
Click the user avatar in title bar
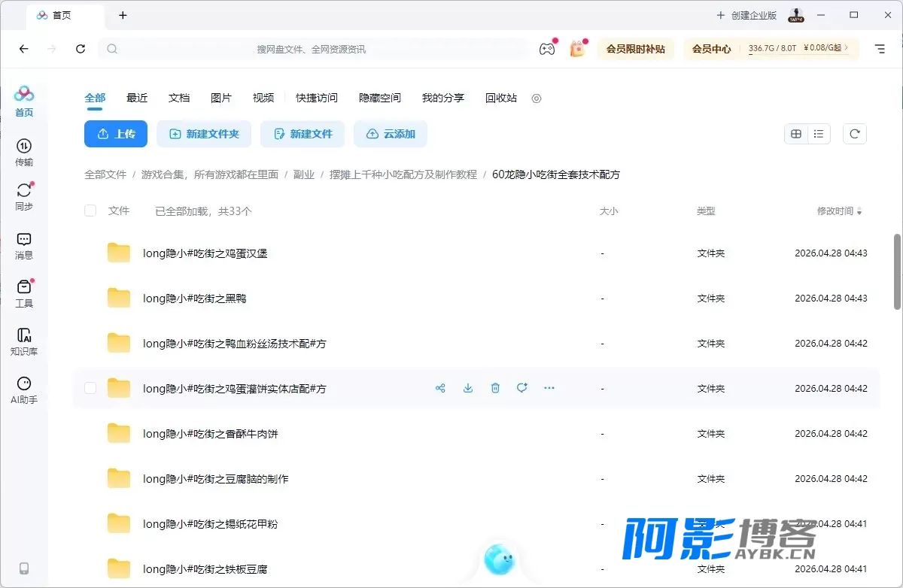795,15
